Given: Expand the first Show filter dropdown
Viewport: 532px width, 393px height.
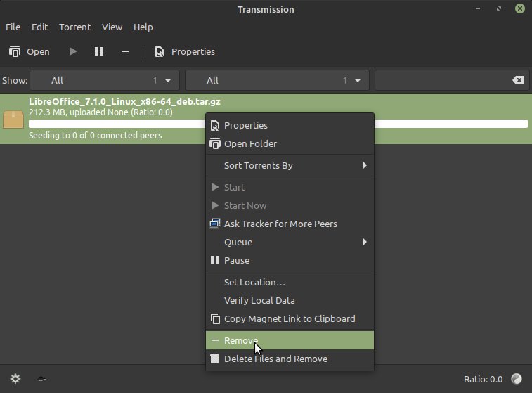Looking at the screenshot, I should [x=105, y=80].
